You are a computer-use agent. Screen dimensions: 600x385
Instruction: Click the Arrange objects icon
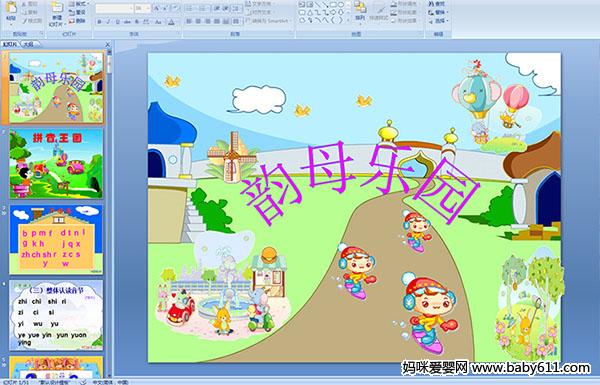360,7
